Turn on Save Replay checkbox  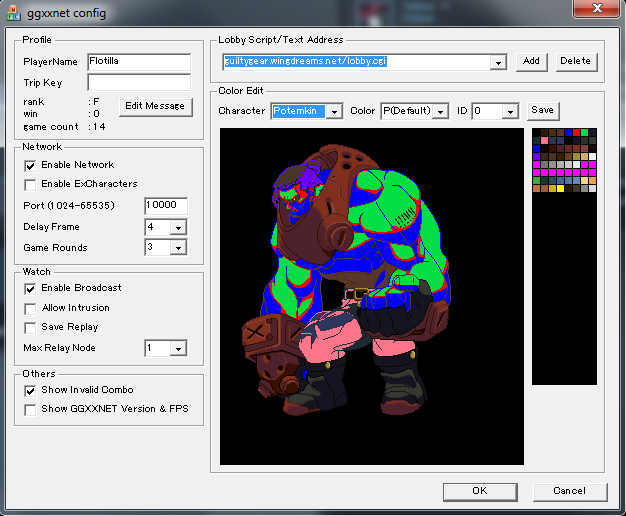[30, 327]
